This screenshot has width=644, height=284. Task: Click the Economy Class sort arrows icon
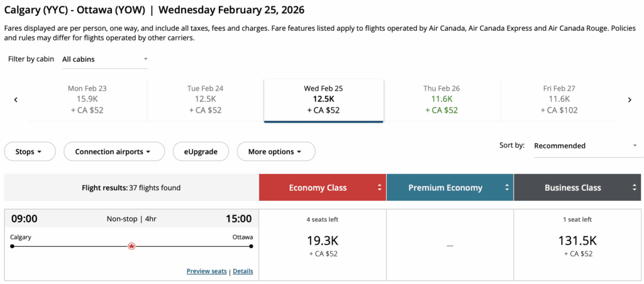tap(379, 188)
